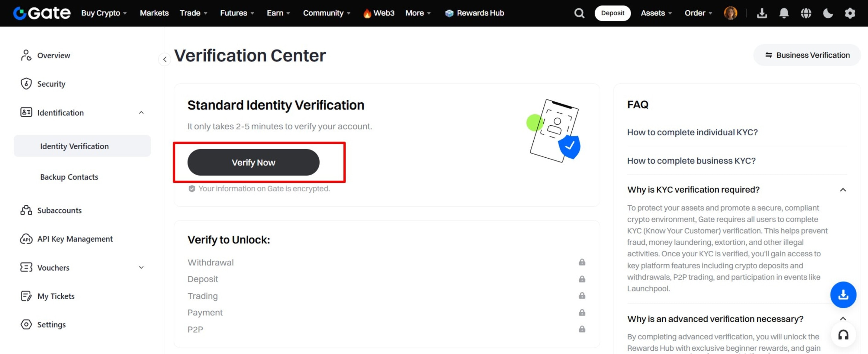This screenshot has height=354, width=868.
Task: Switch to Business Verification
Action: (807, 55)
